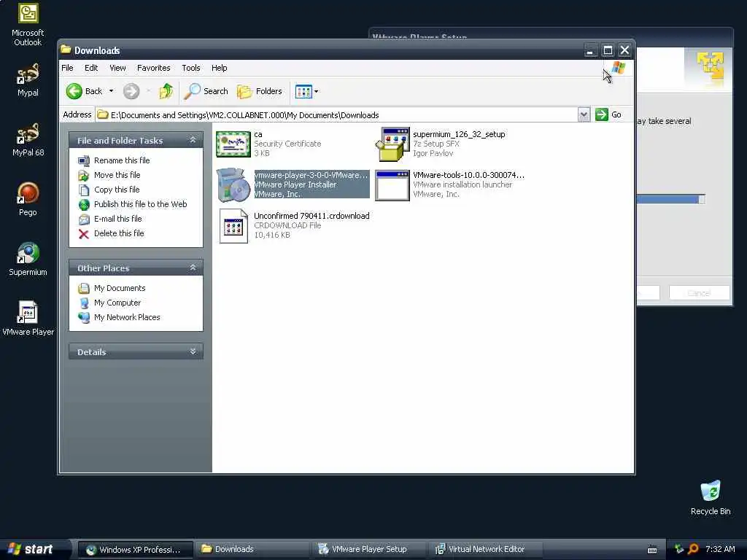
Task: Open the Views dropdown arrow
Action: pos(317,91)
